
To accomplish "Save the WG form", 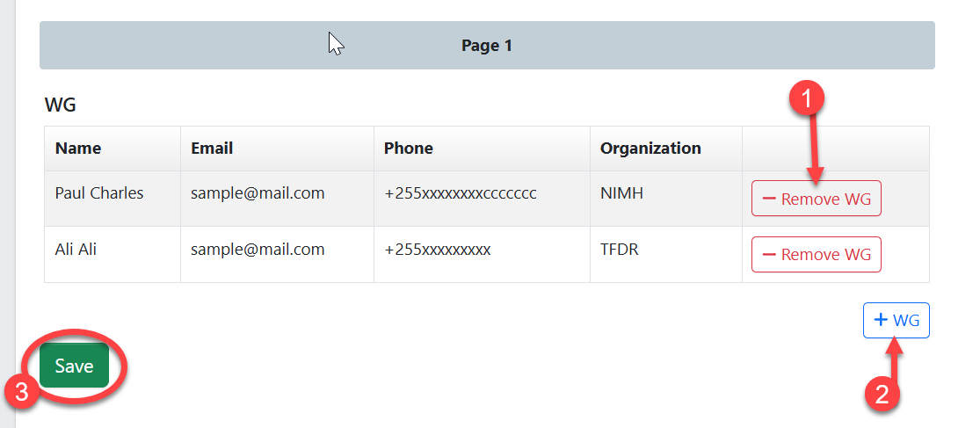I will [74, 366].
